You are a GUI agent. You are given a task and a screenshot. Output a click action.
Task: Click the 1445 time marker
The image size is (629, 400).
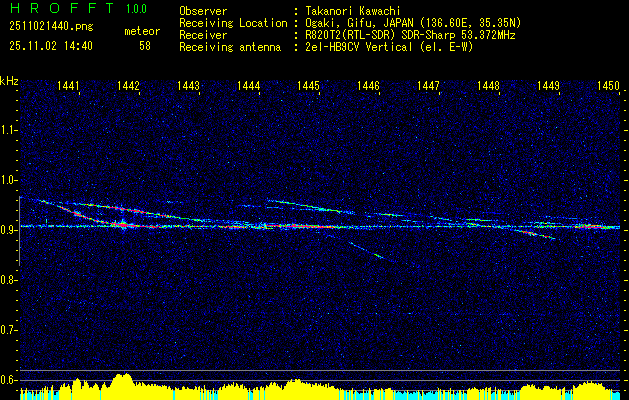(x=308, y=85)
